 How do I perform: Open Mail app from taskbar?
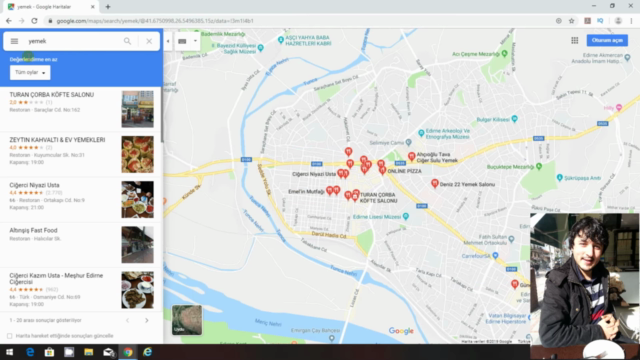click(108, 352)
